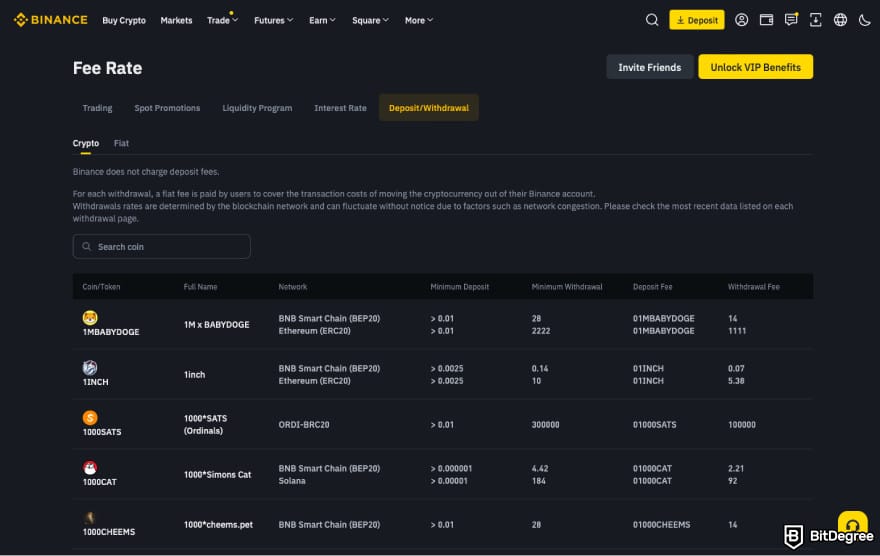Click the 01000SATS deposit fee cell
The height and width of the screenshot is (556, 880).
click(654, 425)
